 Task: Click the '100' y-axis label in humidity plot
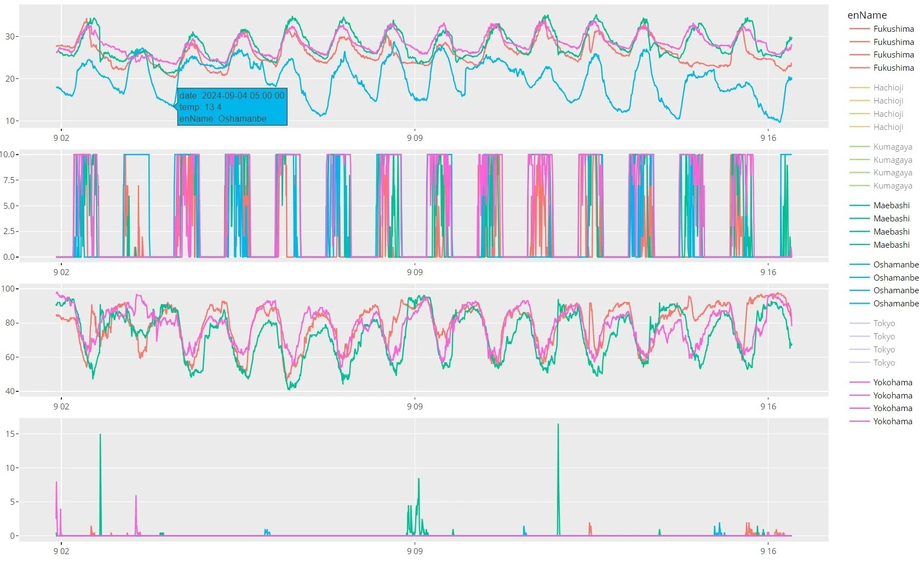point(8,288)
